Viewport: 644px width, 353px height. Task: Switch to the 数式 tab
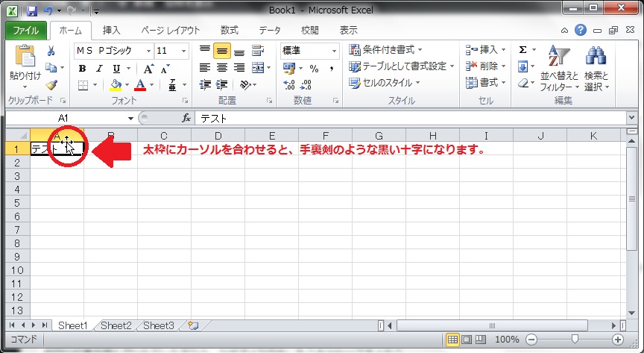(x=229, y=31)
